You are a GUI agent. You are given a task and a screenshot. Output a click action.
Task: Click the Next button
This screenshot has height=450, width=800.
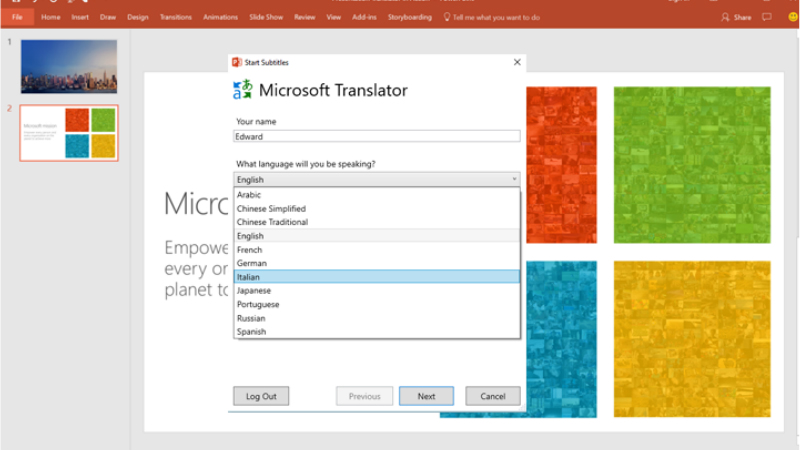click(x=426, y=396)
